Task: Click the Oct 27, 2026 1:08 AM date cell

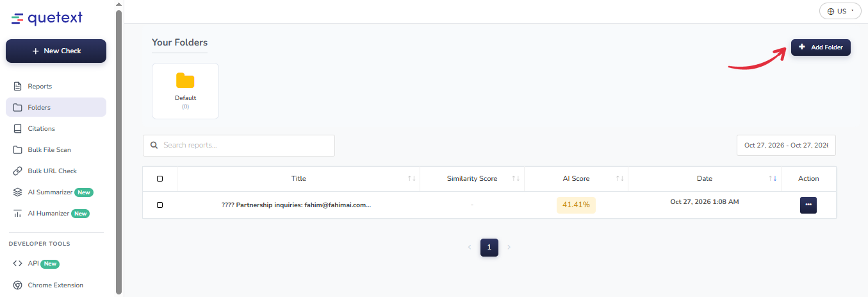Action: pos(705,201)
